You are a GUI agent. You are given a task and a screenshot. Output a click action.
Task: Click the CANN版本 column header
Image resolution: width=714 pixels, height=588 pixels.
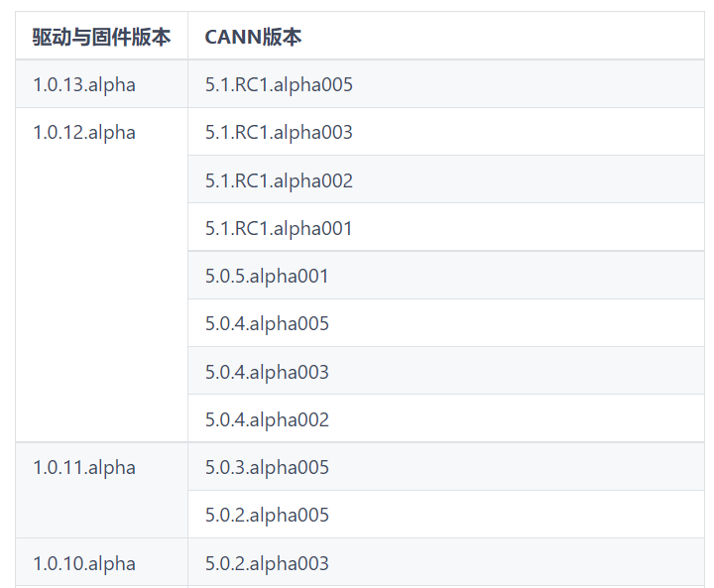coord(253,37)
